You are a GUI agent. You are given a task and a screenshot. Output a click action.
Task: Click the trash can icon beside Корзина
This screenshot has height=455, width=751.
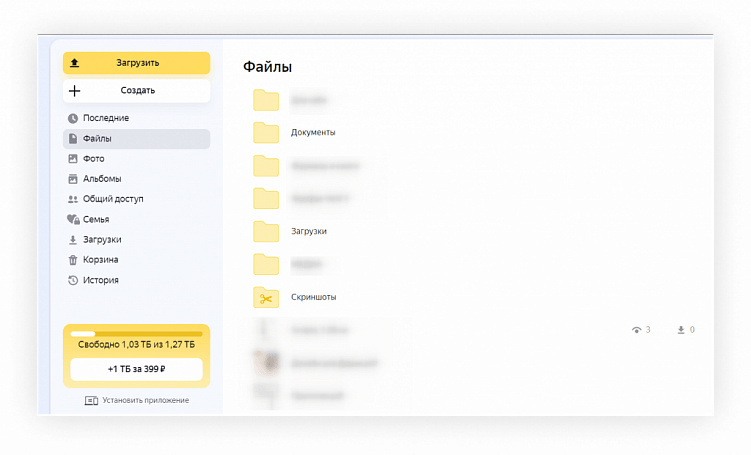pos(73,260)
